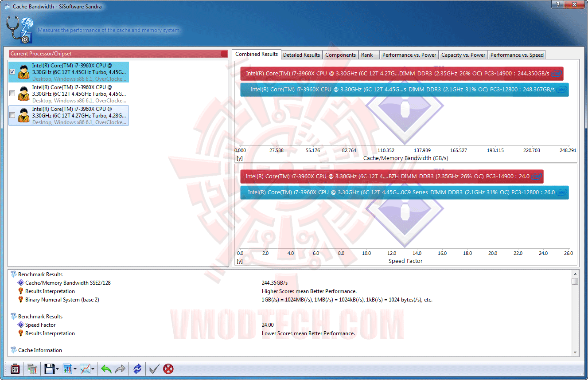Click the 248.291 axis tick value
Viewport: 588px width, 380px height.
coord(568,150)
